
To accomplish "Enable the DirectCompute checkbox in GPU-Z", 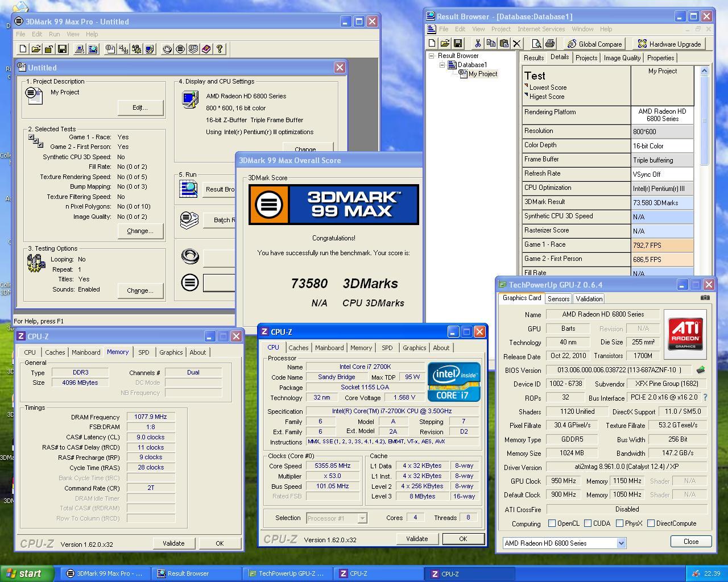I will pyautogui.click(x=651, y=523).
